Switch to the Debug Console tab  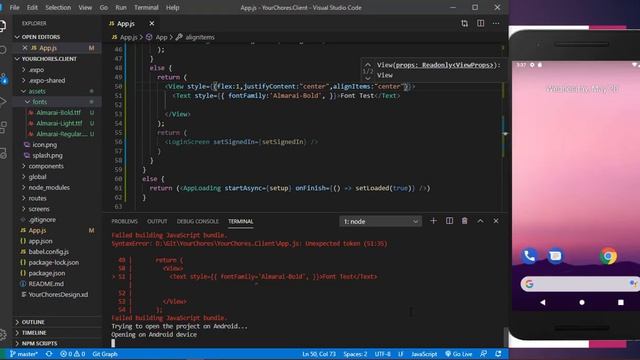coord(198,221)
